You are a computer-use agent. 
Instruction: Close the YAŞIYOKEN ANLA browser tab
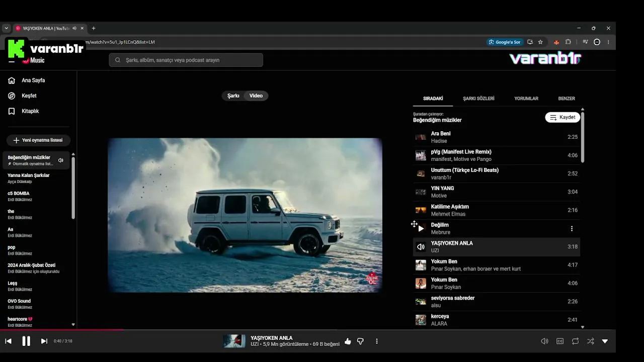(82, 28)
